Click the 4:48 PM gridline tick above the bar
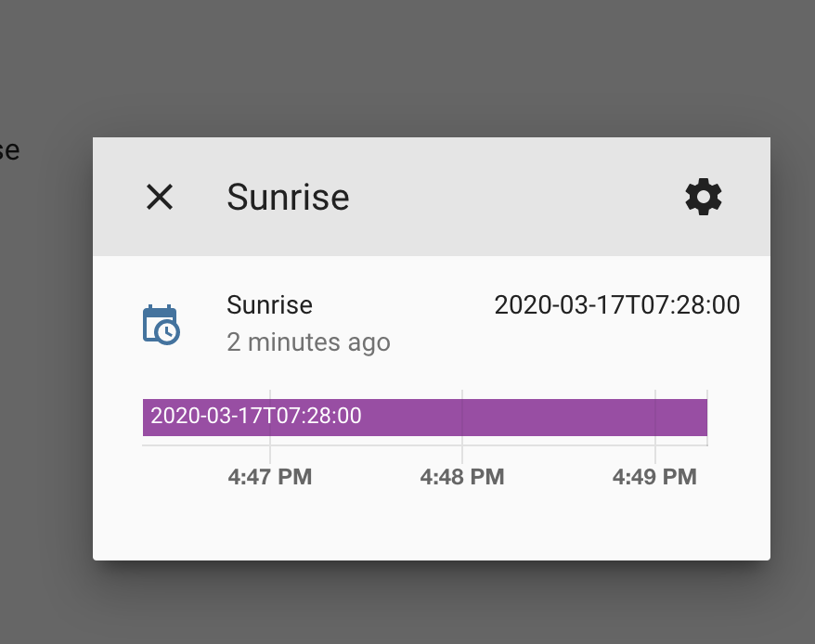Viewport: 815px width, 644px height. pyautogui.click(x=462, y=394)
